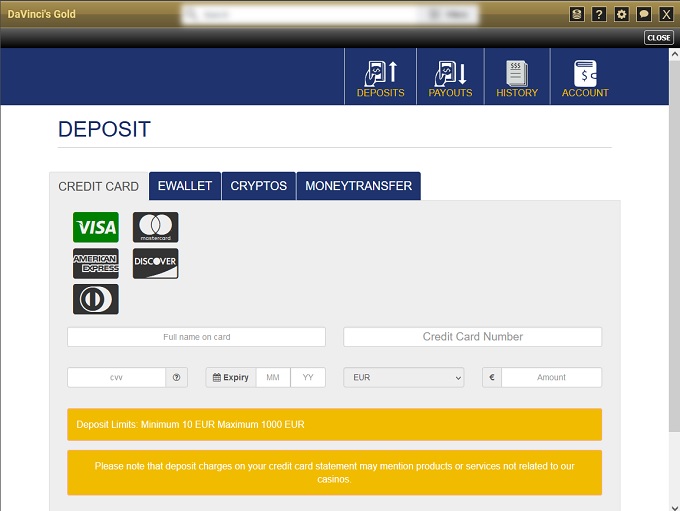Focus the CVV input field

[x=116, y=377]
